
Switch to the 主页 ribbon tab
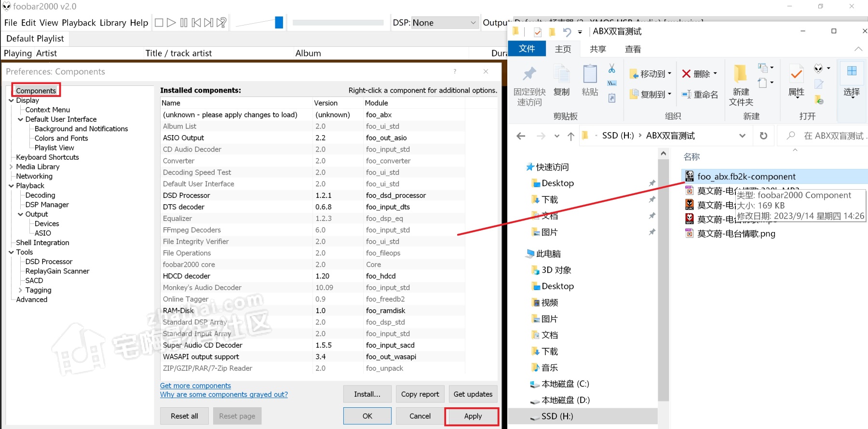pyautogui.click(x=563, y=49)
